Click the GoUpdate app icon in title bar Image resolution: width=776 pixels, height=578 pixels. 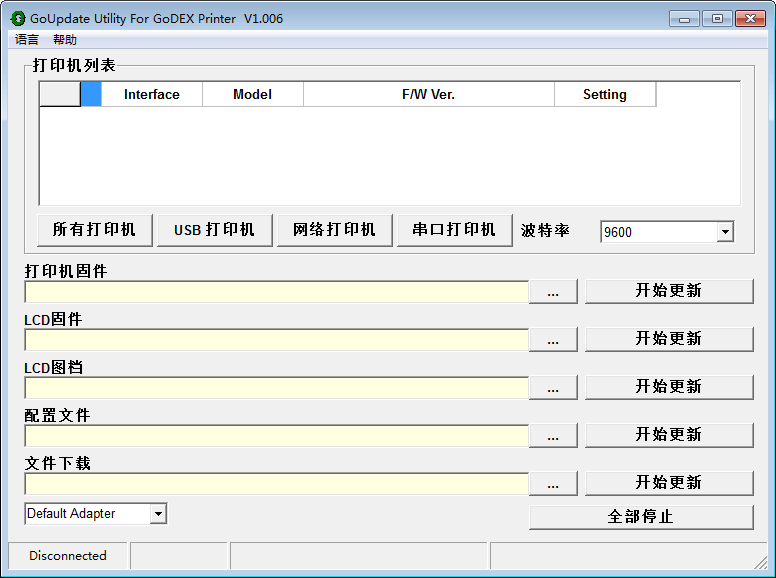[x=18, y=19]
